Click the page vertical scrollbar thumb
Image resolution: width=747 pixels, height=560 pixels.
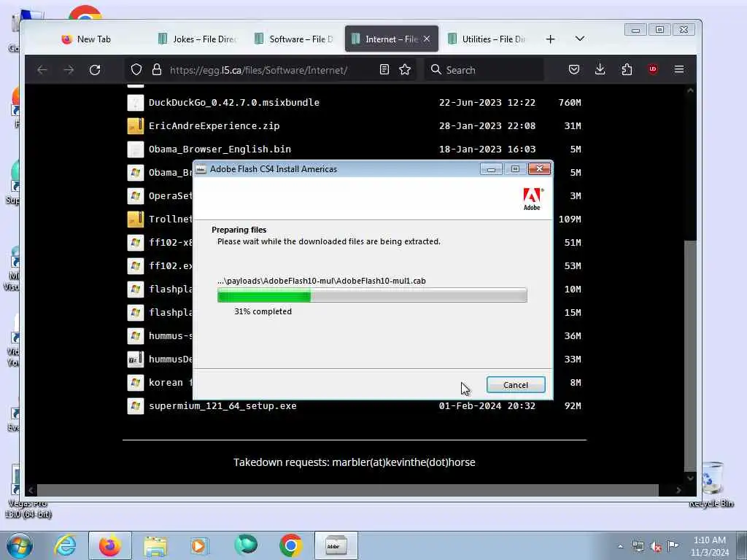point(690,355)
